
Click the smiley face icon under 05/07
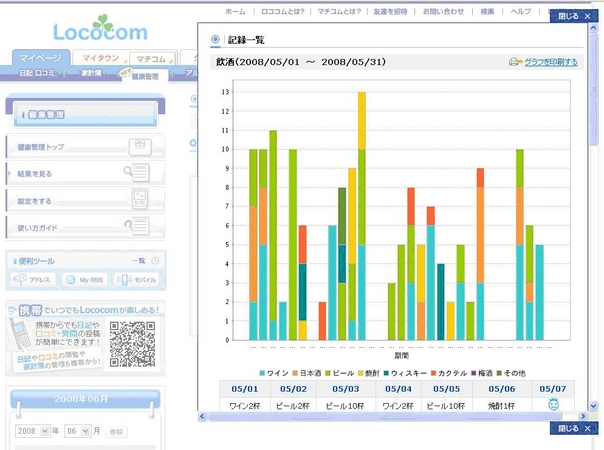(553, 404)
